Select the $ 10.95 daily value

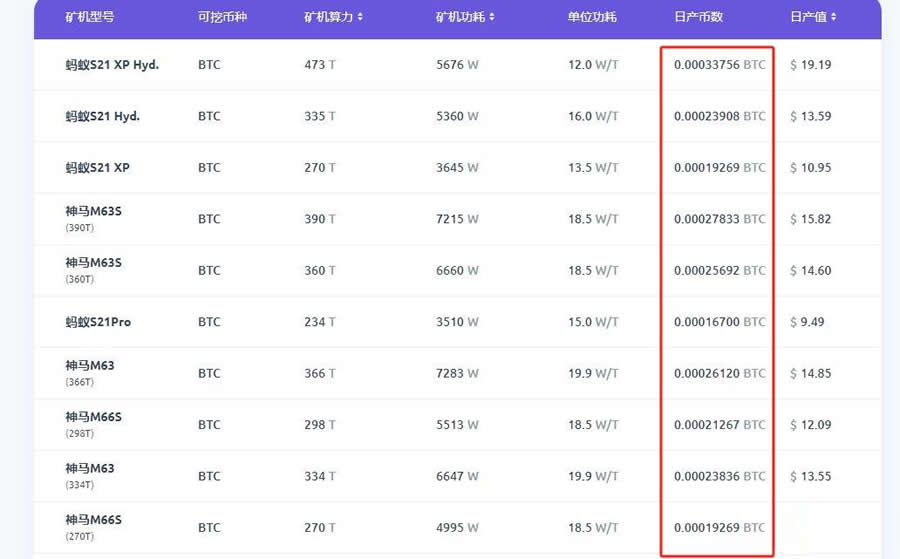810,168
